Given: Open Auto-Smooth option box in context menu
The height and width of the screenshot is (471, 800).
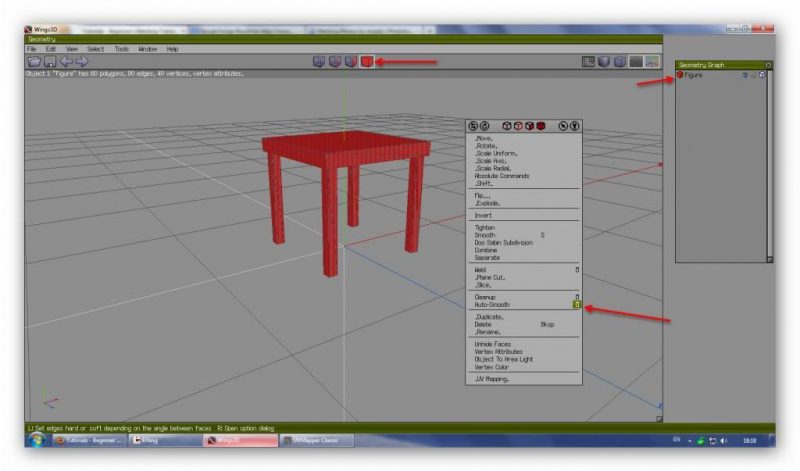Looking at the screenshot, I should click(x=577, y=304).
